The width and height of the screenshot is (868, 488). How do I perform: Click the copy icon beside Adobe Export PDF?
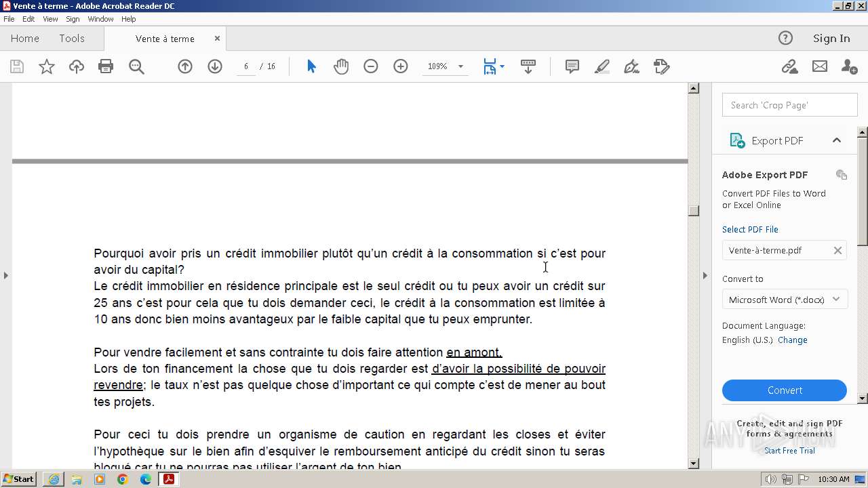[x=842, y=175]
